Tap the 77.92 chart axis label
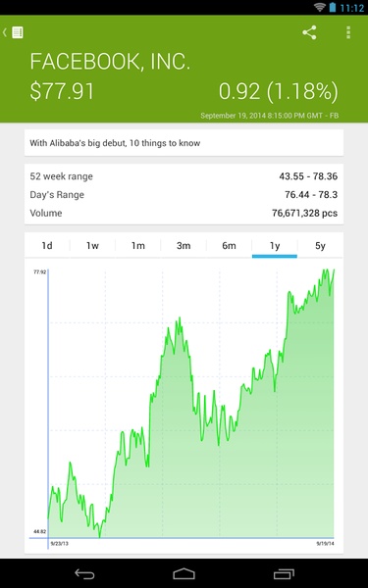Image resolution: width=368 pixels, height=588 pixels. [40, 271]
